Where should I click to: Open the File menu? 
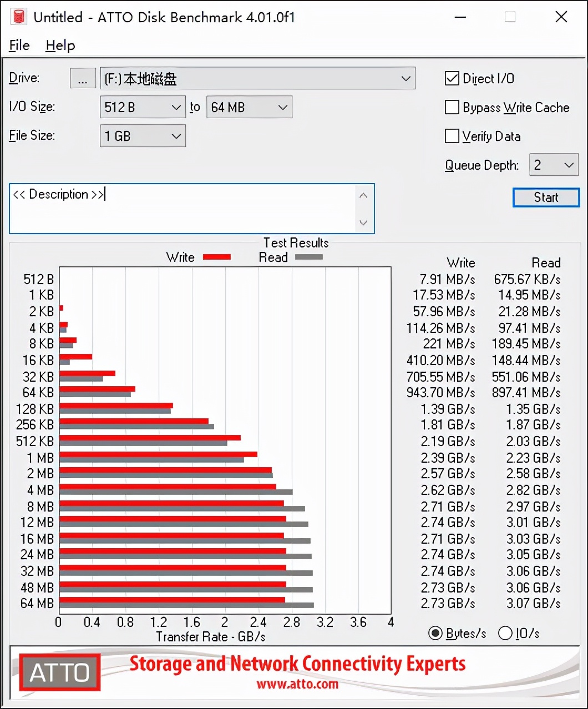click(x=19, y=45)
